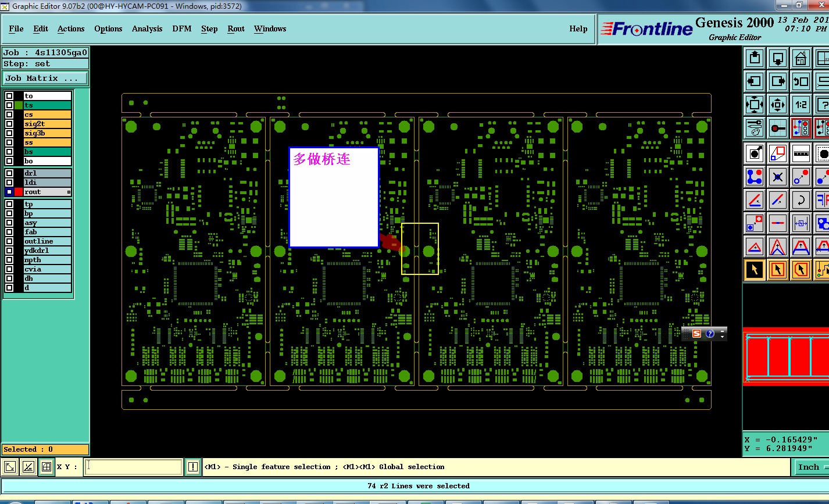This screenshot has height=504, width=829.
Task: Click the home view house icon
Action: coord(801,58)
